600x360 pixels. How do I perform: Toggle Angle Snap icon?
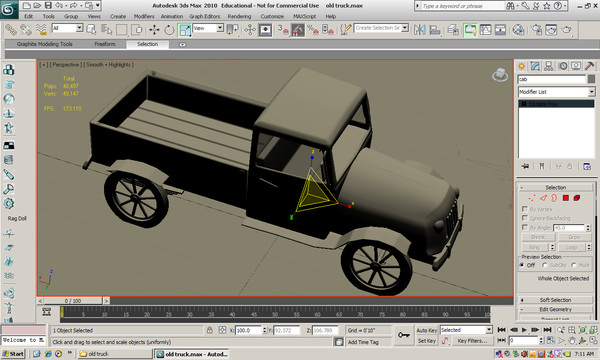point(298,29)
